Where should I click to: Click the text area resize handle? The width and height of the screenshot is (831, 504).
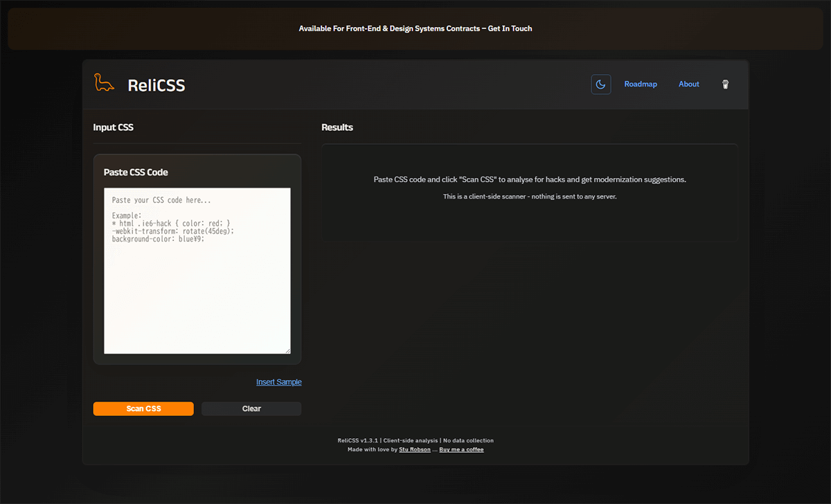coord(287,350)
